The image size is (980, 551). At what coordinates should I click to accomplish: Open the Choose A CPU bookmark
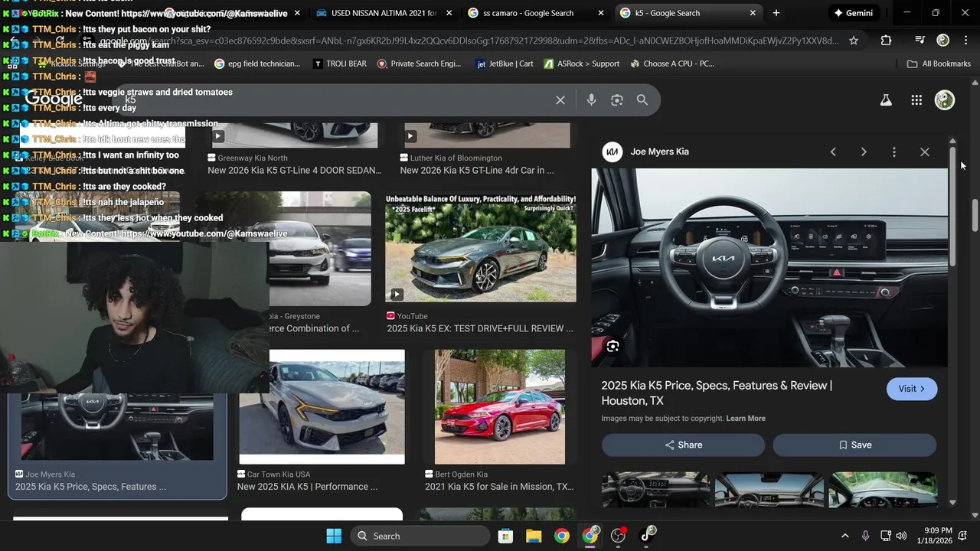pos(672,64)
